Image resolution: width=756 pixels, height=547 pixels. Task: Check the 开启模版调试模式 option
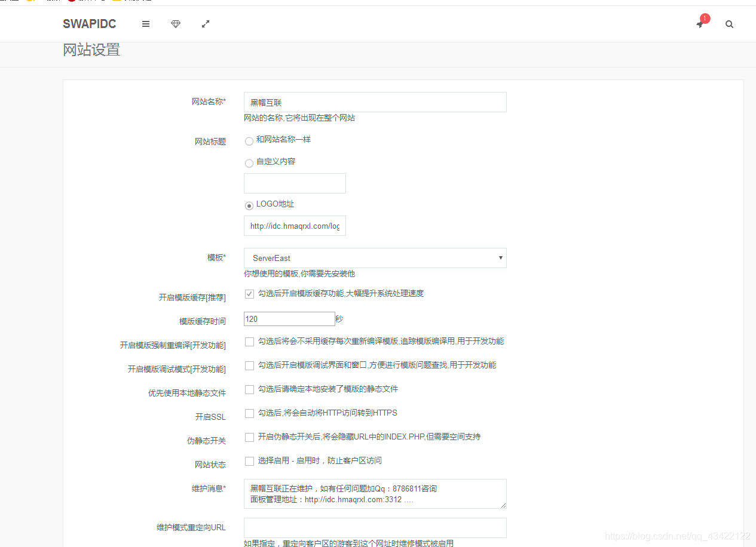point(249,365)
